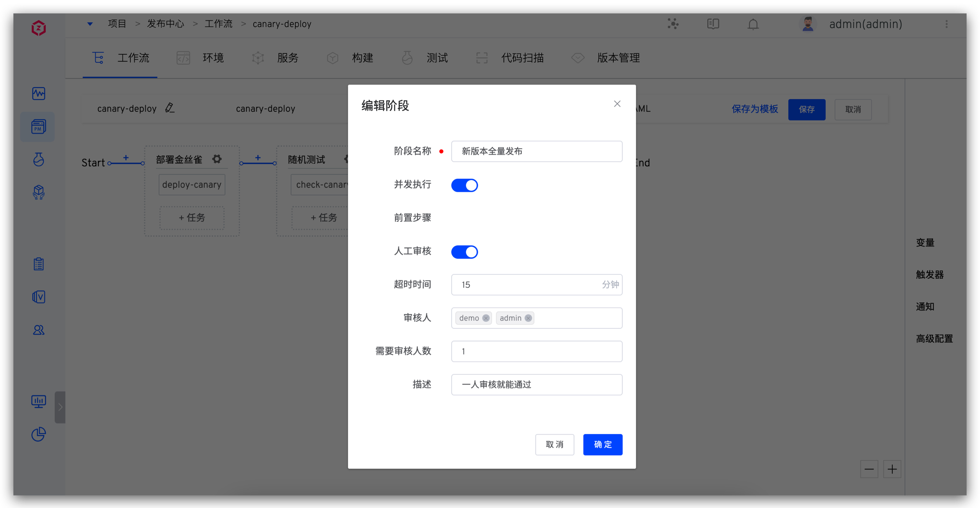This screenshot has height=508, width=980.
Task: Expand the breadcrumb dropdown triangle
Action: tap(90, 24)
